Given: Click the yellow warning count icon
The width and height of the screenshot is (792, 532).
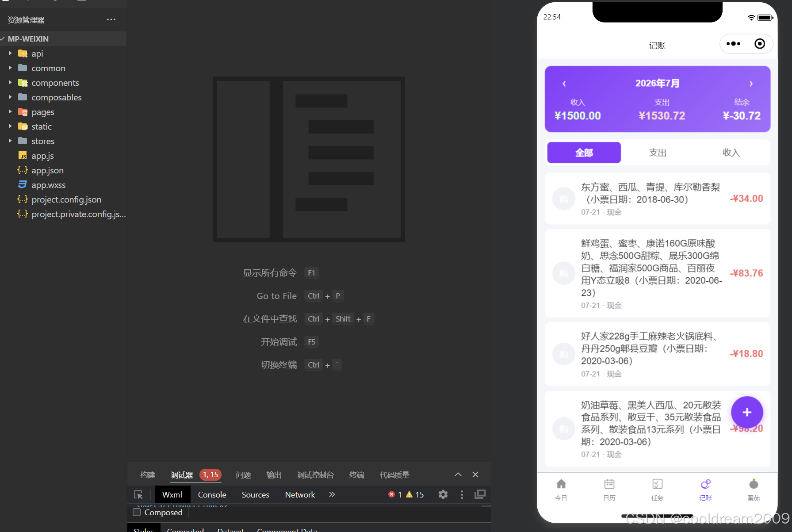Looking at the screenshot, I should (x=409, y=494).
